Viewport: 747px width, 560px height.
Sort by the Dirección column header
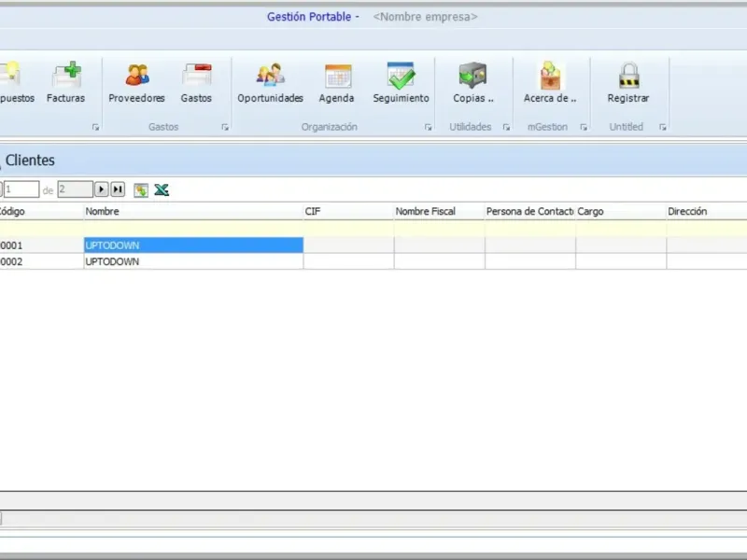(x=707, y=212)
